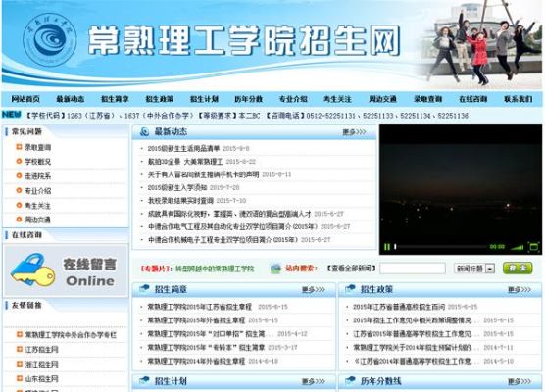Click 更多>>> in the 历年分数线 panel
The width and height of the screenshot is (545, 392).
coord(520,381)
